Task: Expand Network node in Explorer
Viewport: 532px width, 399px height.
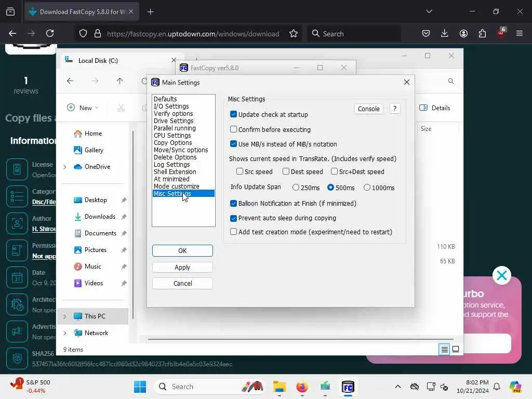Action: click(65, 333)
